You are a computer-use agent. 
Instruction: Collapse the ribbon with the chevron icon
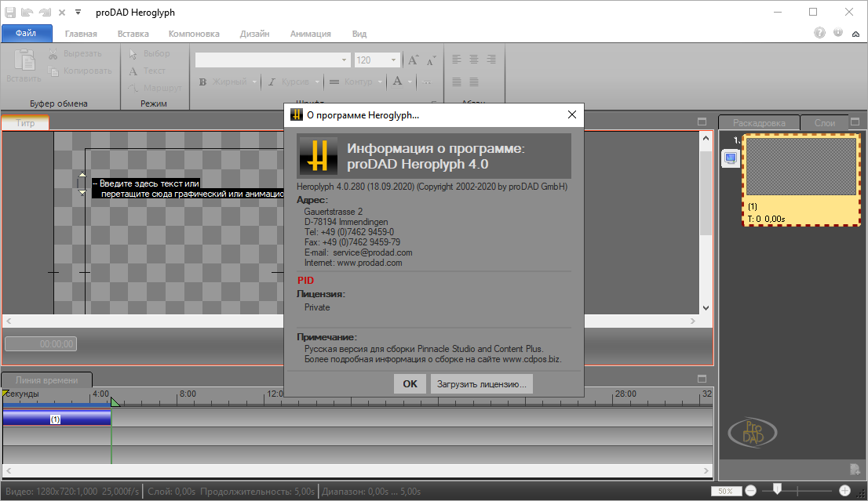[855, 34]
